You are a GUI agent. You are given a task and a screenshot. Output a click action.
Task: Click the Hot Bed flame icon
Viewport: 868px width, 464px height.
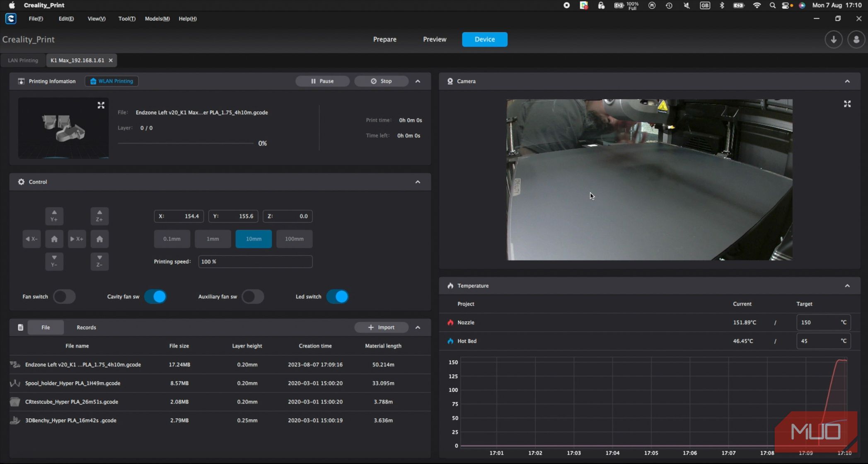[x=450, y=341]
